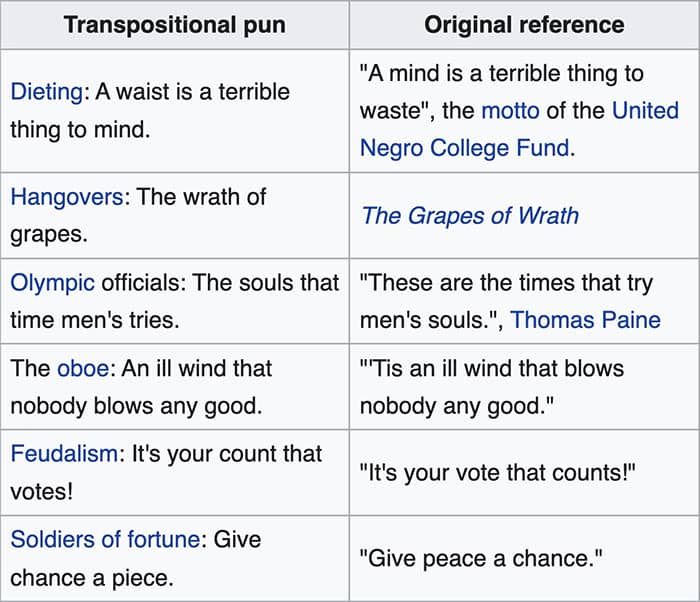Go to the Thomas Paine article
This screenshot has height=602, width=700.
[x=585, y=320]
